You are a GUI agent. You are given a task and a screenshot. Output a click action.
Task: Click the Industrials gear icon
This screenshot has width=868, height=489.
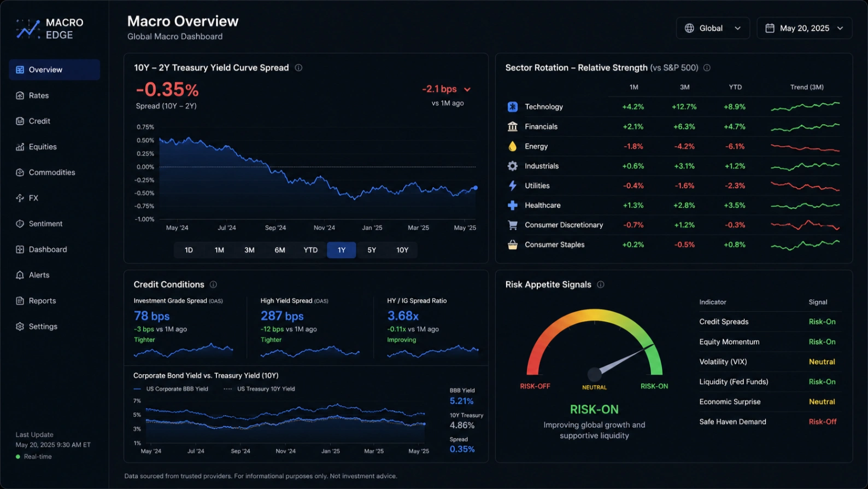coord(512,166)
